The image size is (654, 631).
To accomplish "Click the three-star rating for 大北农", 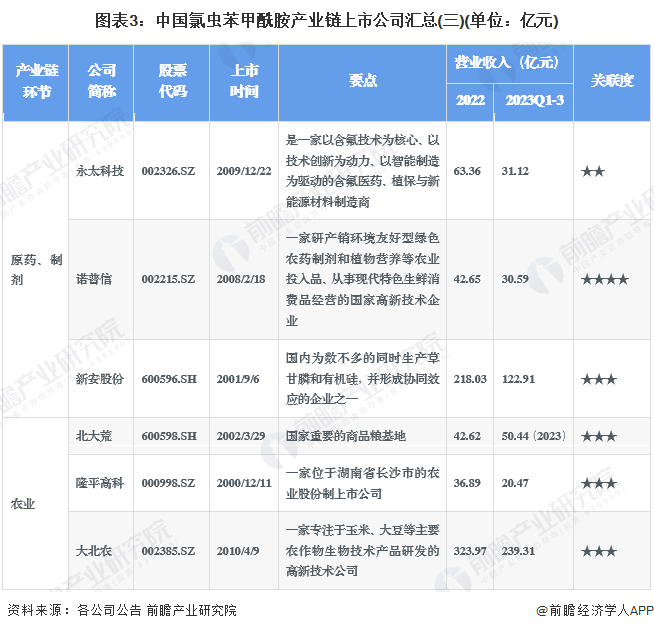I will click(599, 551).
